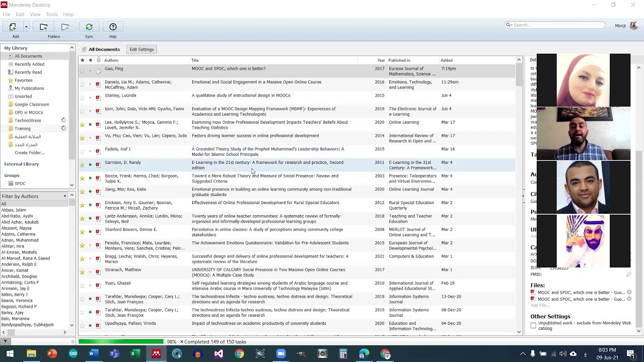Toggle favorite star for Guo, Ping row

click(83, 71)
